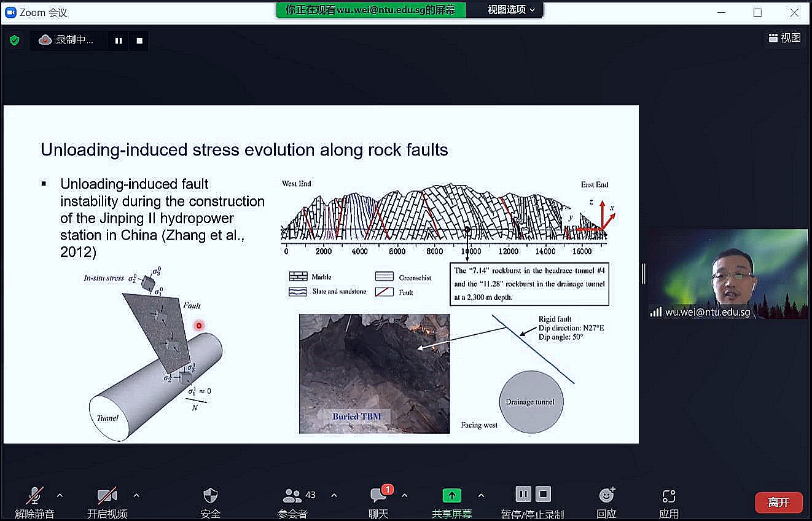Viewport: 812px width, 521px height.
Task: Expand share options arrow beside 共享屏幕
Action: click(x=481, y=495)
